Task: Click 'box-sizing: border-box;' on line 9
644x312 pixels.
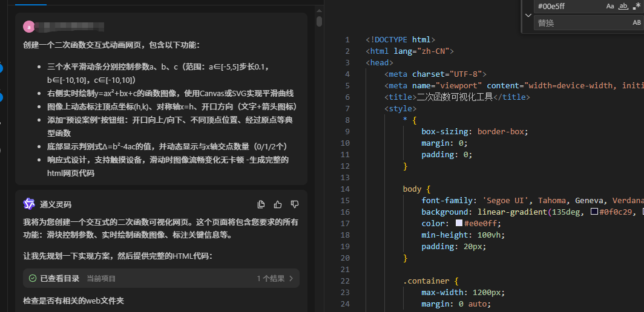Action: click(x=475, y=132)
